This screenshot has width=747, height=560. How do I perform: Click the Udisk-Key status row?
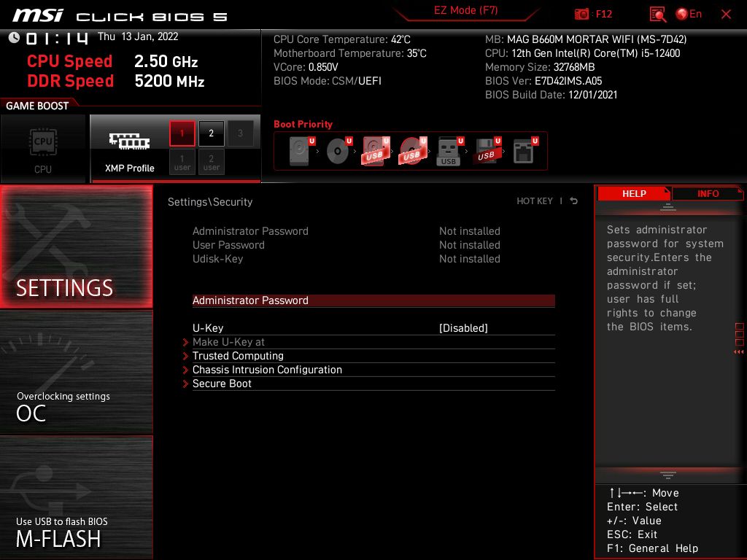[347, 259]
